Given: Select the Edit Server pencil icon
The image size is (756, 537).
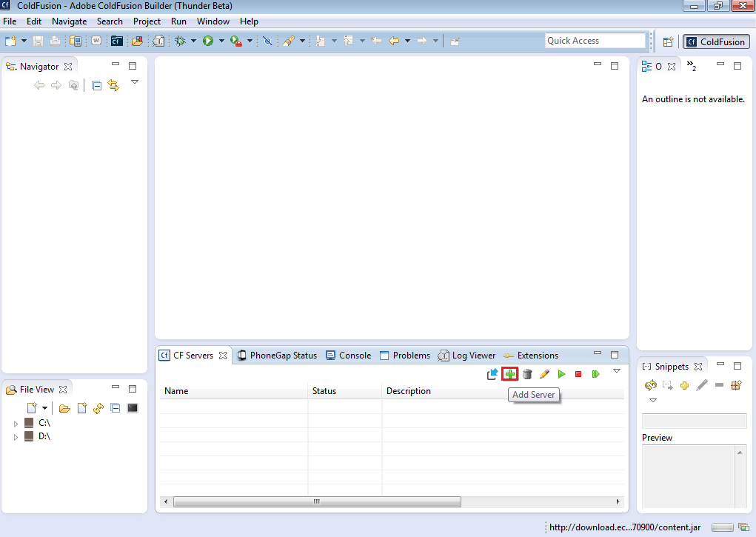Looking at the screenshot, I should coord(544,374).
